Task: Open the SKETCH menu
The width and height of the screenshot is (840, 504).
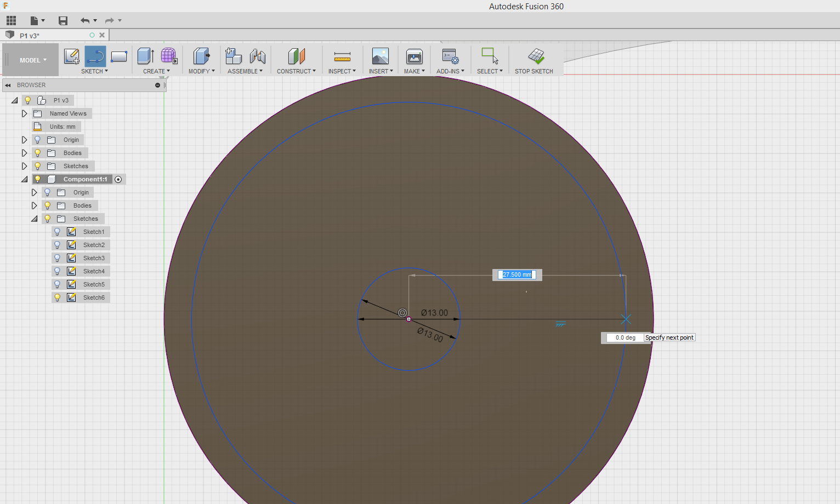Action: pyautogui.click(x=94, y=71)
